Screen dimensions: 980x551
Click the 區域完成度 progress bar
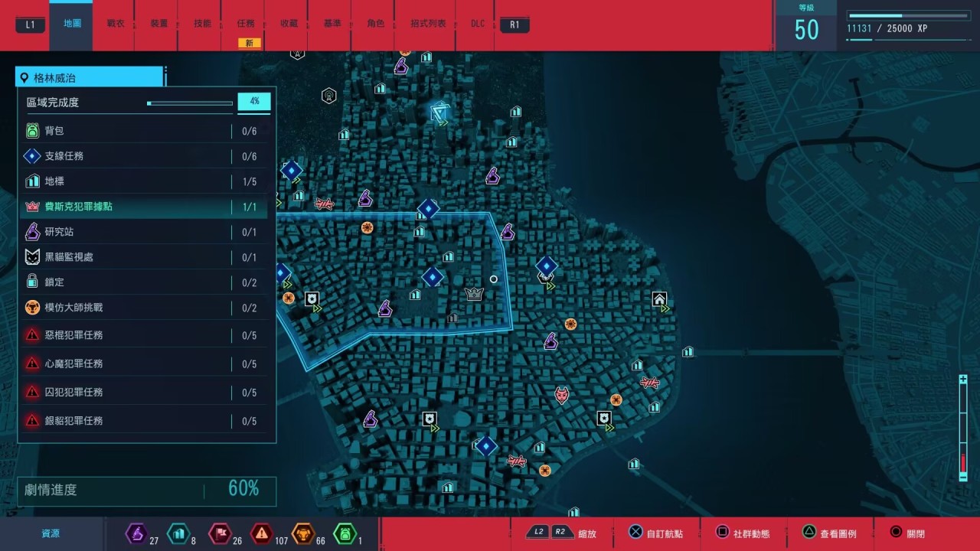pyautogui.click(x=190, y=103)
